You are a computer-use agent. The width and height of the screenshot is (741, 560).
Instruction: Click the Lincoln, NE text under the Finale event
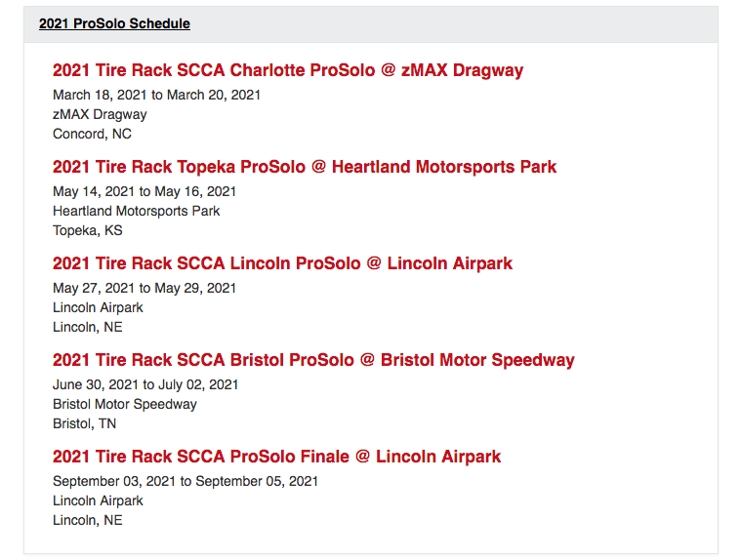(x=88, y=520)
